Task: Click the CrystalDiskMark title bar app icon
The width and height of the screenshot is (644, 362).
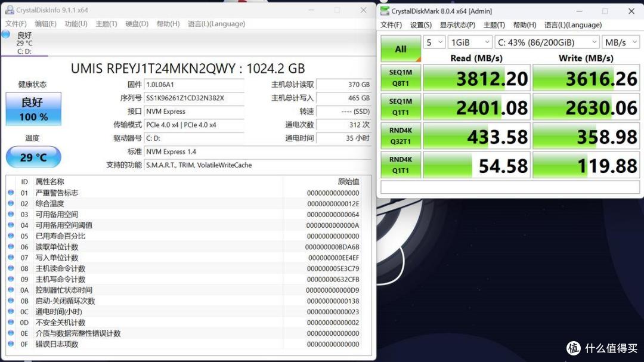Action: point(385,11)
